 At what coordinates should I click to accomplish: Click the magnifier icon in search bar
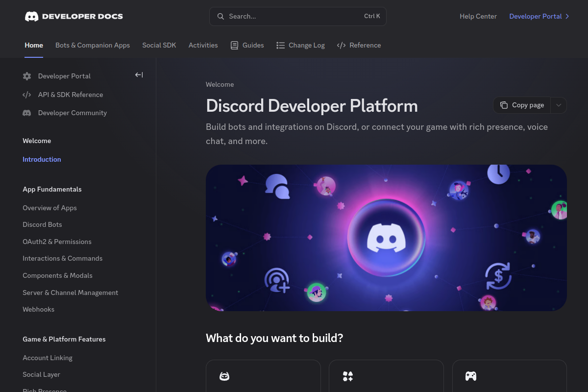pos(221,16)
